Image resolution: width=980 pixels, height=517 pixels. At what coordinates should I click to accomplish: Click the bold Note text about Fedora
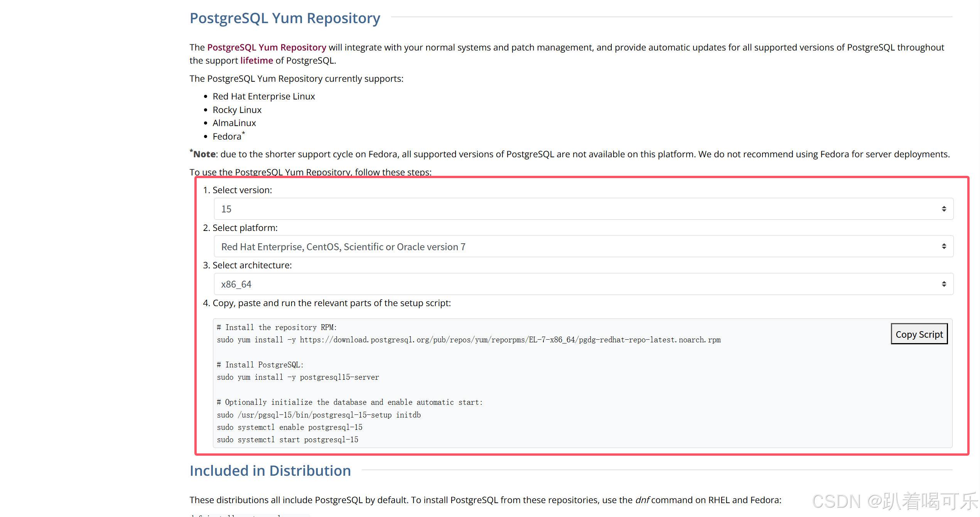tap(204, 154)
